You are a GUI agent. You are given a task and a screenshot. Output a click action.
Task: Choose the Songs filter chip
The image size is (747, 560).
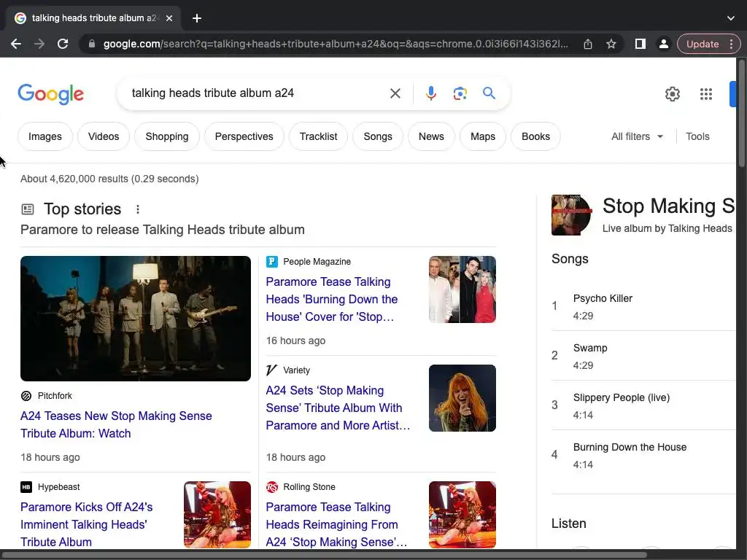[378, 136]
